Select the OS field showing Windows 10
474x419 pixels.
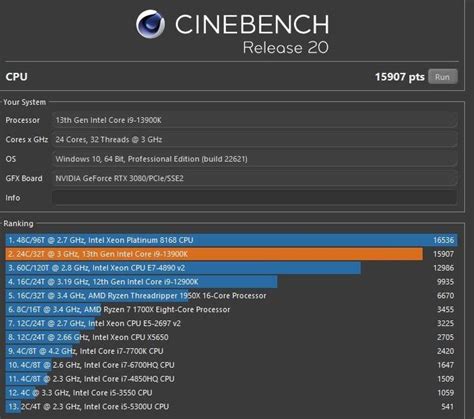[254, 159]
